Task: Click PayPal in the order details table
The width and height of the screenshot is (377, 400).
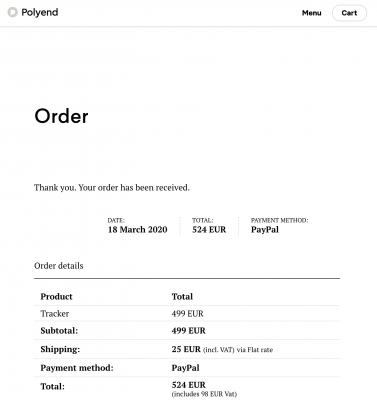Action: pyautogui.click(x=185, y=368)
